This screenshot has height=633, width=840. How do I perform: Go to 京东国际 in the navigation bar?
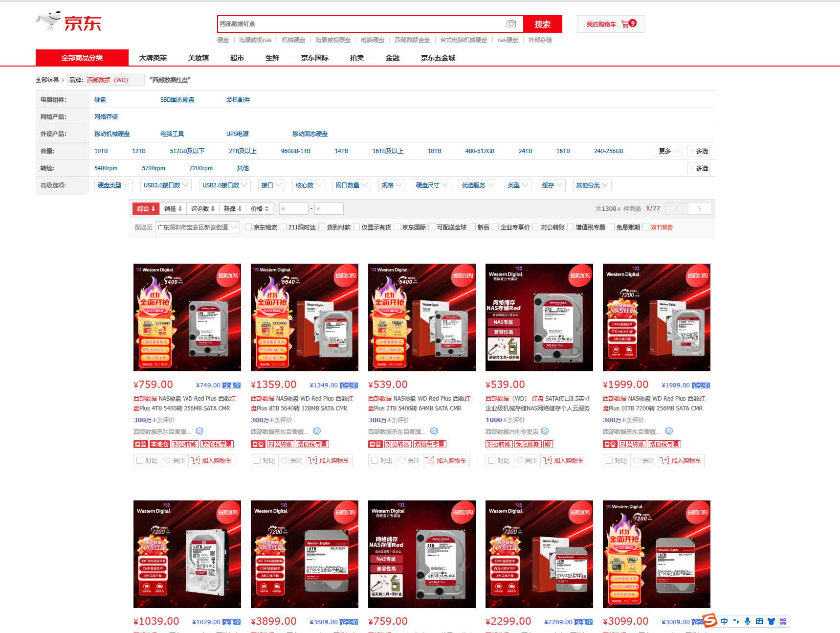pos(315,58)
